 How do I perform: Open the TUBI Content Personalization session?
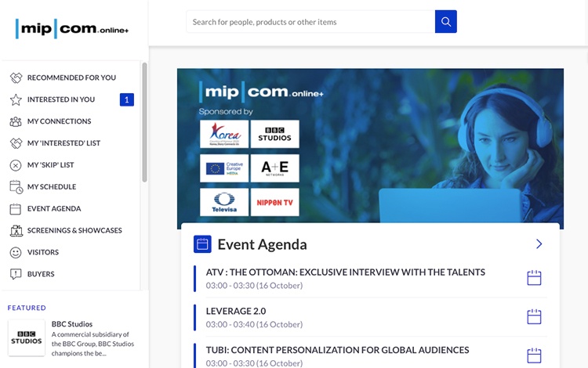tap(337, 351)
